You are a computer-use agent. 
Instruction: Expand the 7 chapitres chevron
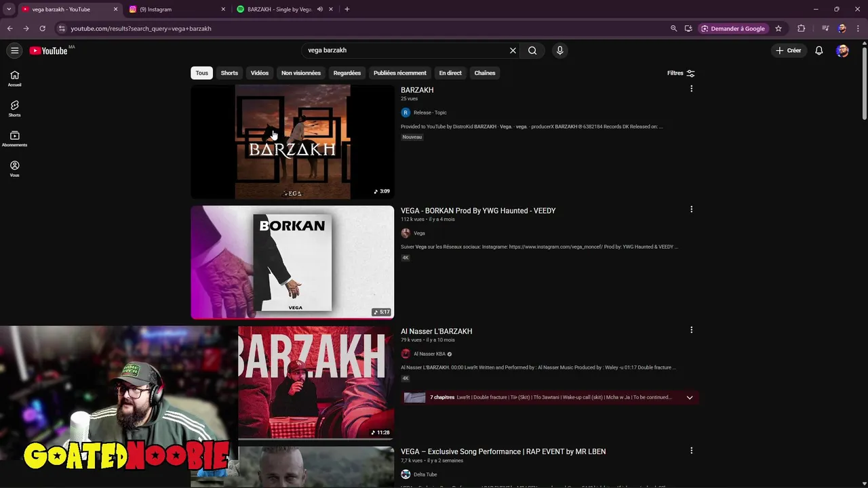coord(689,398)
